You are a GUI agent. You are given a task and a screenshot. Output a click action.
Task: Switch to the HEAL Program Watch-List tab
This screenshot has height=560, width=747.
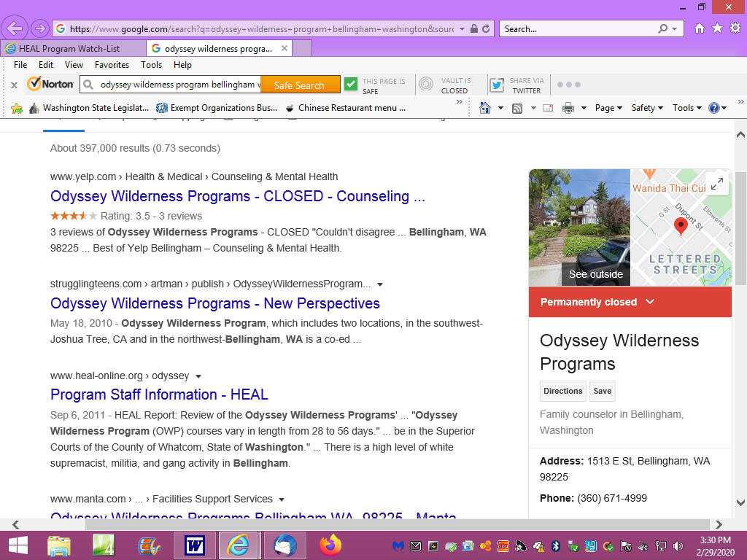tap(74, 49)
